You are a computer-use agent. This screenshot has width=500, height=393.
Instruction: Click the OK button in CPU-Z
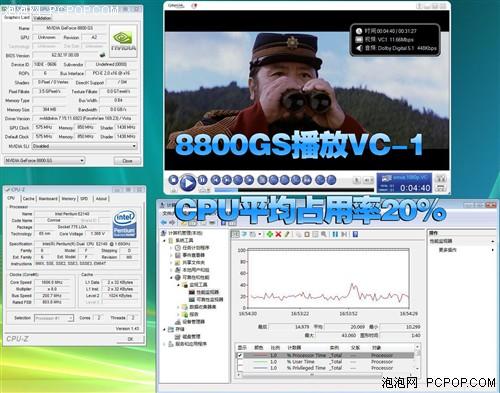(x=130, y=339)
